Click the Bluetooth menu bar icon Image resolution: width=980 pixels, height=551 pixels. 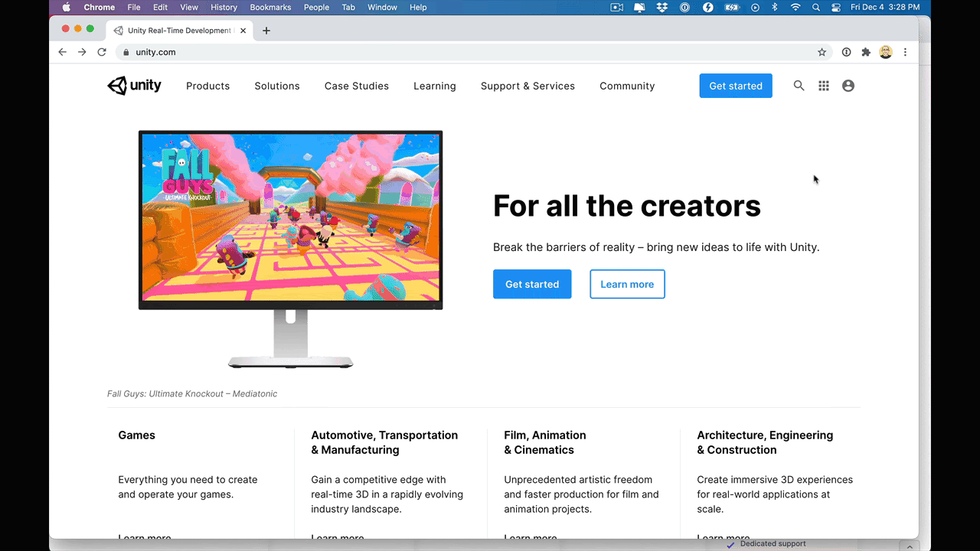[x=775, y=7]
